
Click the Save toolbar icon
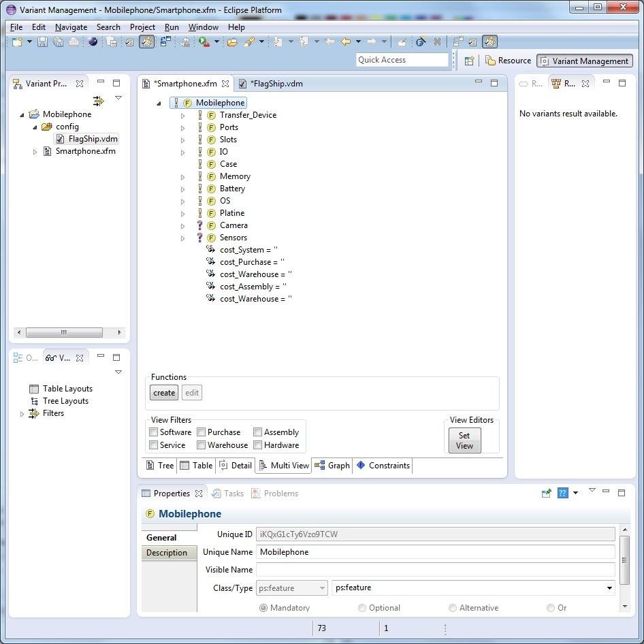coord(42,42)
